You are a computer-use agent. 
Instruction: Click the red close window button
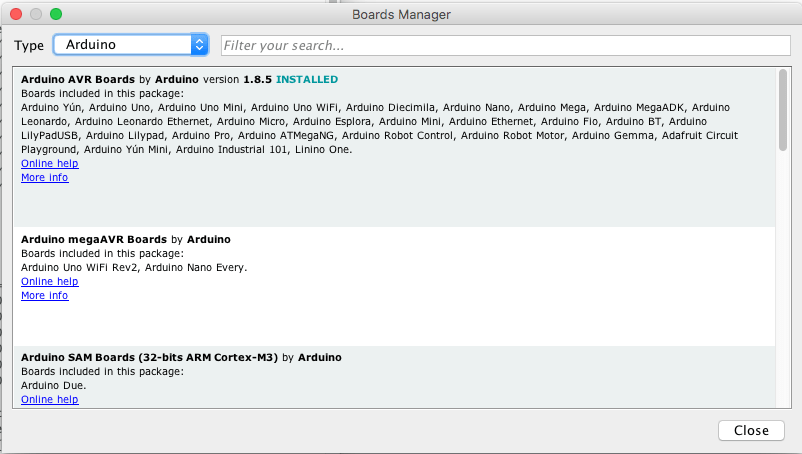pos(16,14)
